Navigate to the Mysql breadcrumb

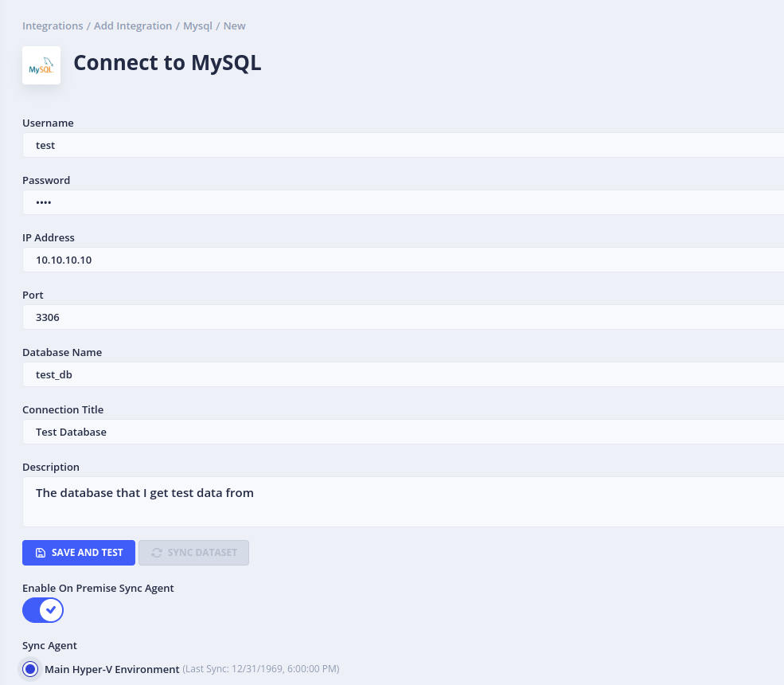coord(197,26)
